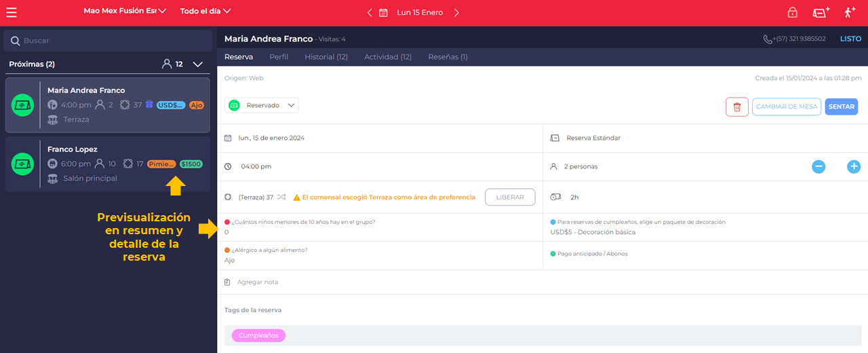Focus the Buscar search field
The image size is (868, 353).
click(108, 41)
